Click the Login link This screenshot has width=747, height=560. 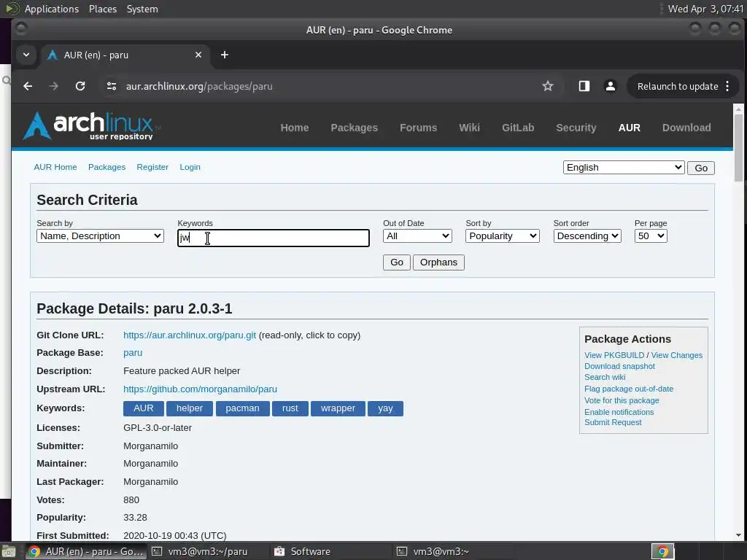pos(190,167)
